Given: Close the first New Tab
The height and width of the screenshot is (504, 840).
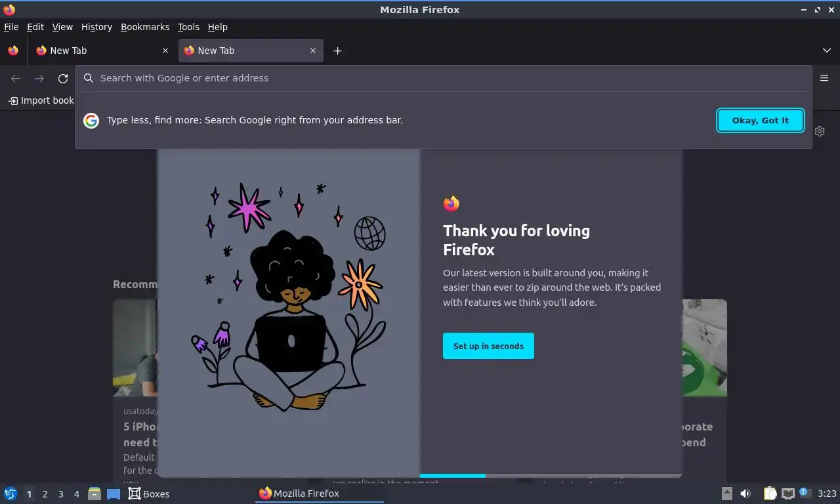Looking at the screenshot, I should pyautogui.click(x=165, y=51).
